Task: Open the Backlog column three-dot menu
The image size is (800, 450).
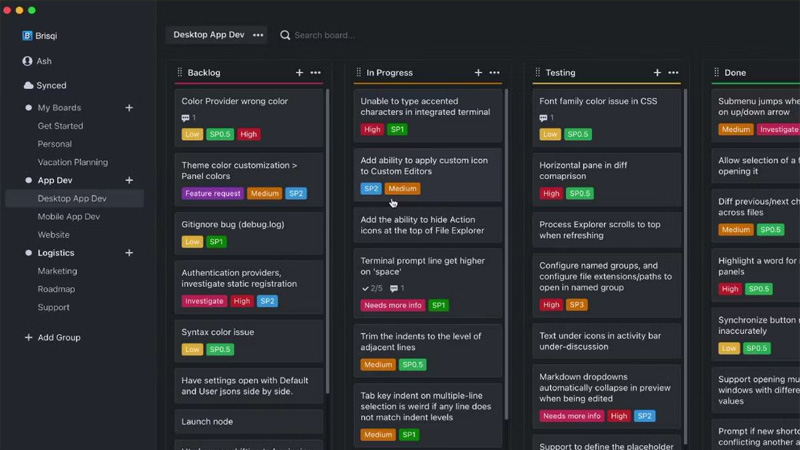Action: point(316,73)
